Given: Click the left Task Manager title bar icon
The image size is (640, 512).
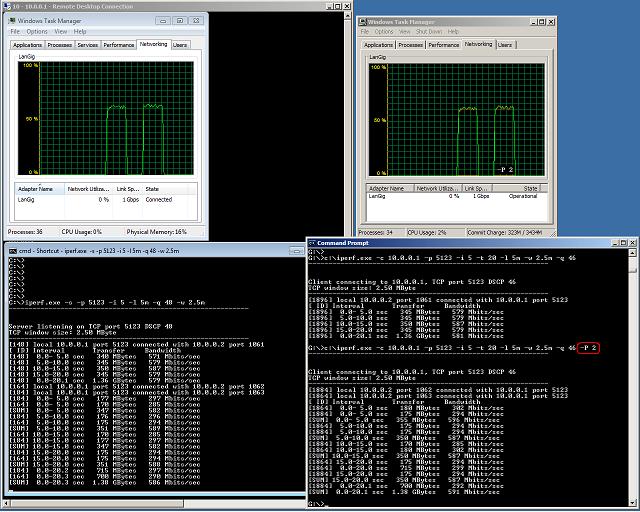Looking at the screenshot, I should (12, 20).
